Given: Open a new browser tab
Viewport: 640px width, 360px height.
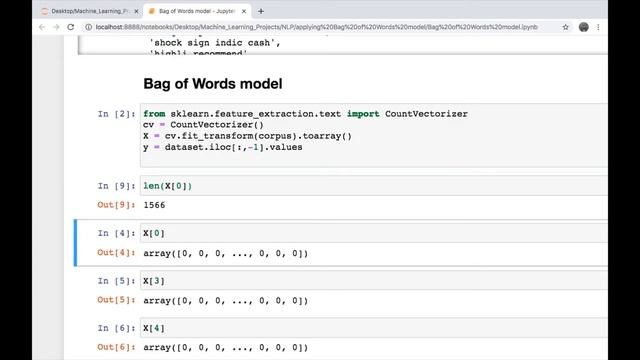Looking at the screenshot, I should (261, 11).
